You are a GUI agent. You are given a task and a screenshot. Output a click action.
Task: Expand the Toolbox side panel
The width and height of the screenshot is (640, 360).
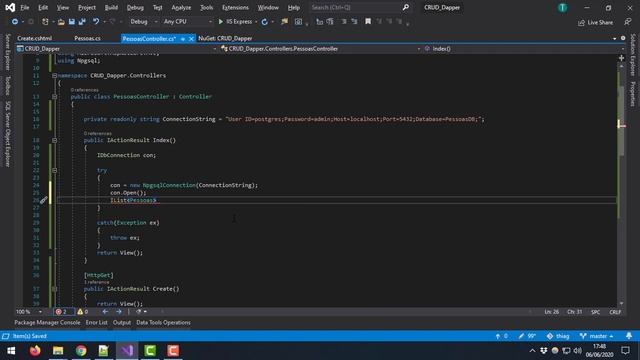[7, 85]
